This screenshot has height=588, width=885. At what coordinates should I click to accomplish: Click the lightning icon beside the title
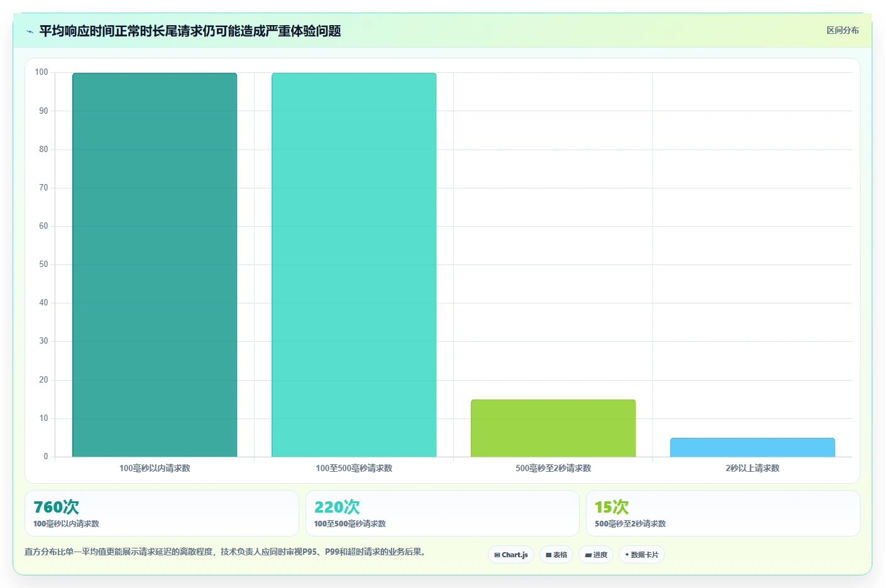pos(30,31)
